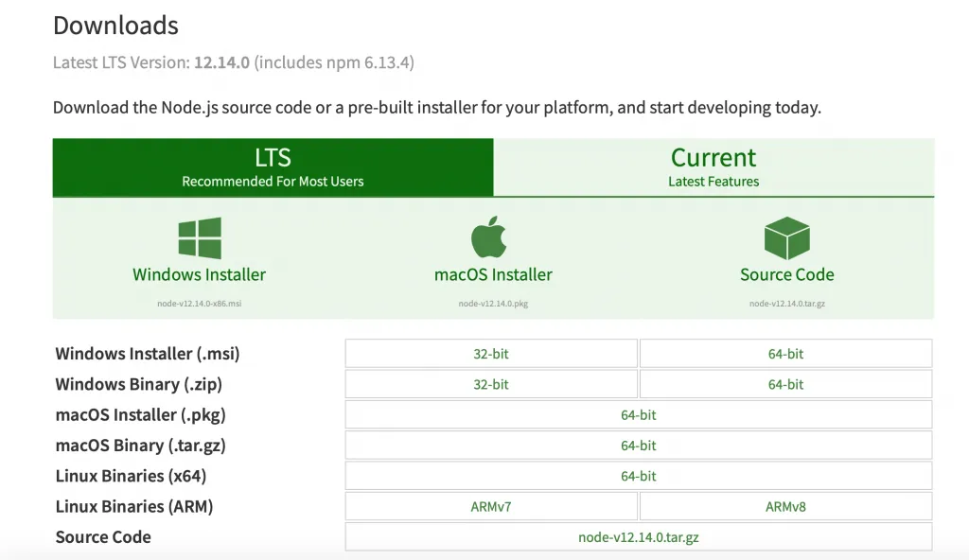Download Windows Installer (.msi) 64-bit
This screenshot has height=560, width=969.
tap(785, 354)
